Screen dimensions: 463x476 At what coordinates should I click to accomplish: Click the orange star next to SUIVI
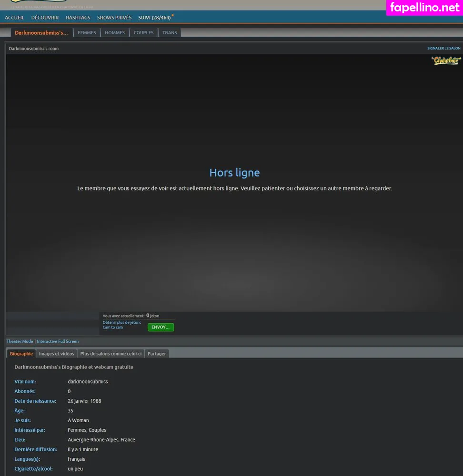(x=172, y=15)
